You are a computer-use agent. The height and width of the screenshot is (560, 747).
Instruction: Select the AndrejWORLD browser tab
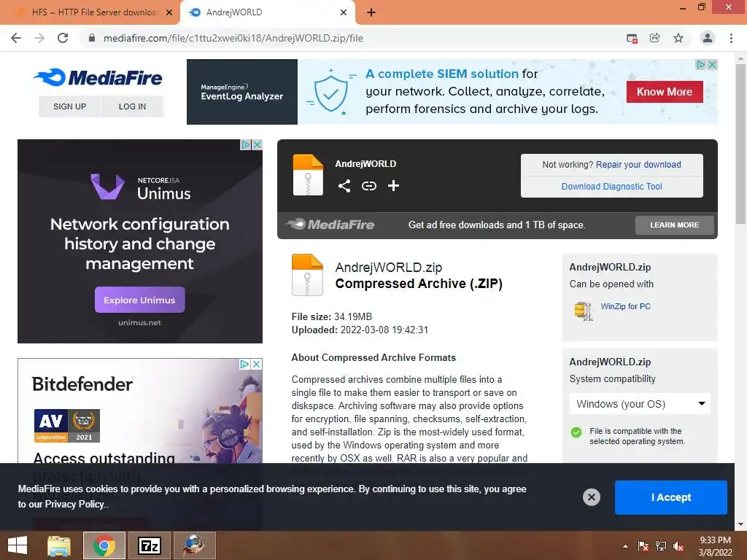pos(267,12)
